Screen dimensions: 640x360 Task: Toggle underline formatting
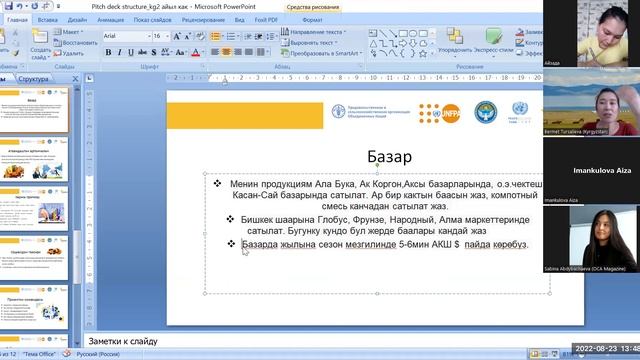(x=131, y=52)
